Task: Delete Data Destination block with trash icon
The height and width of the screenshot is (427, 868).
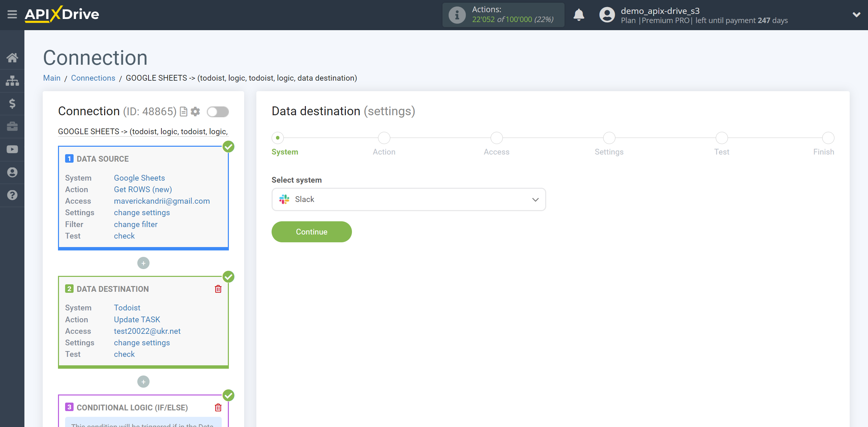Action: tap(218, 289)
